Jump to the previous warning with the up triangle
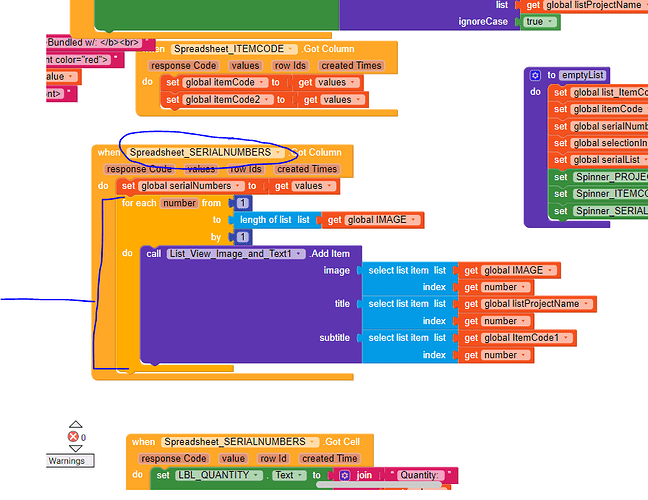 [75, 424]
